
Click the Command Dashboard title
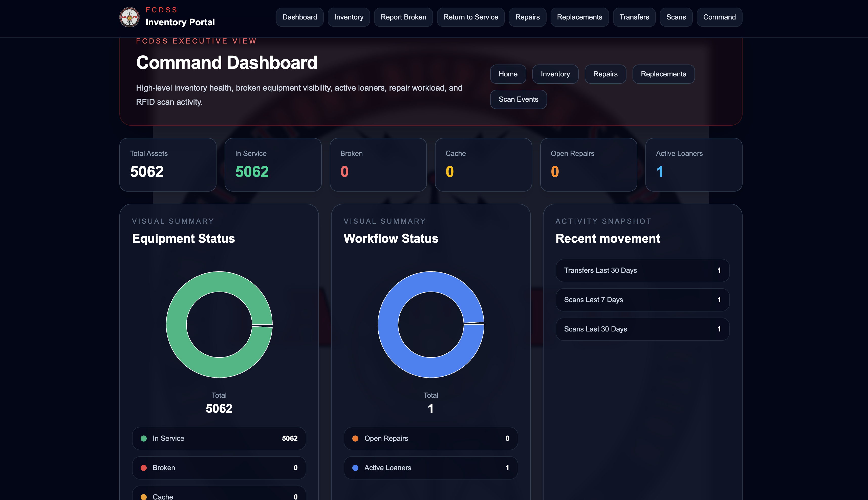227,62
